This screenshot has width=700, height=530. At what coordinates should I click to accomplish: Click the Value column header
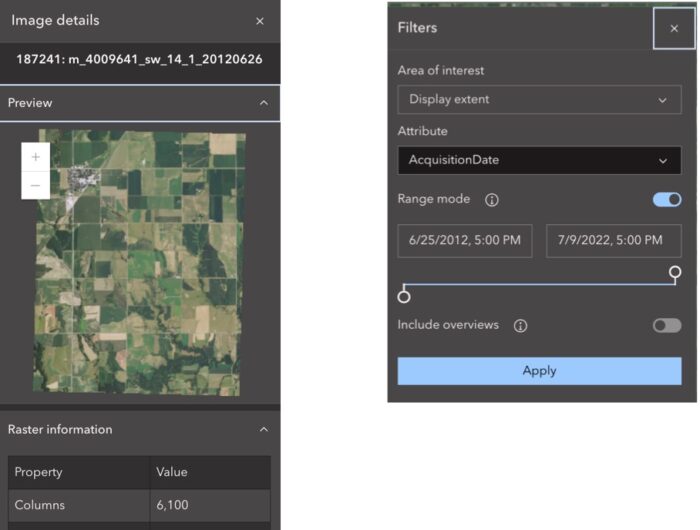click(x=210, y=472)
